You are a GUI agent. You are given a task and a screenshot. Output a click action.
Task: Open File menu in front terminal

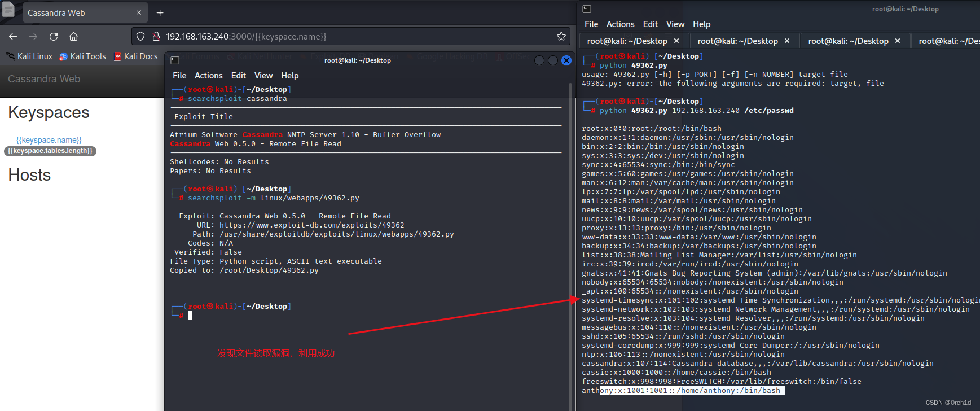(179, 76)
